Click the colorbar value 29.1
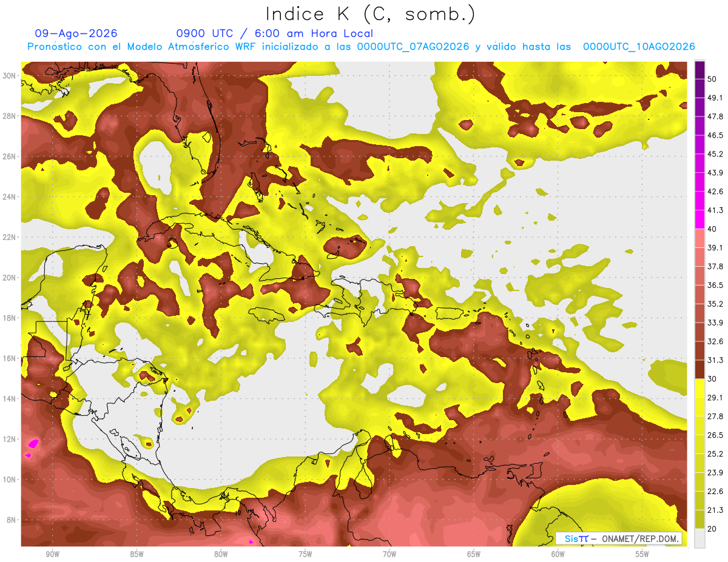728x562 pixels. (x=715, y=398)
